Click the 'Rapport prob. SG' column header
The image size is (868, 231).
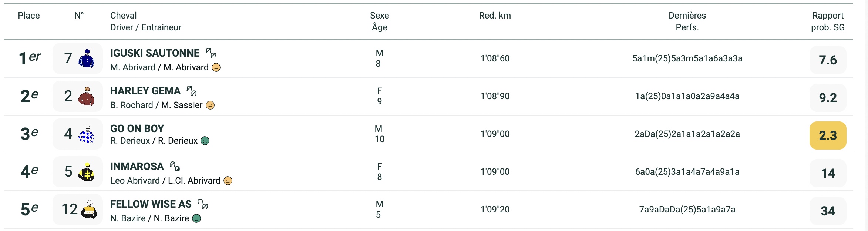click(828, 21)
